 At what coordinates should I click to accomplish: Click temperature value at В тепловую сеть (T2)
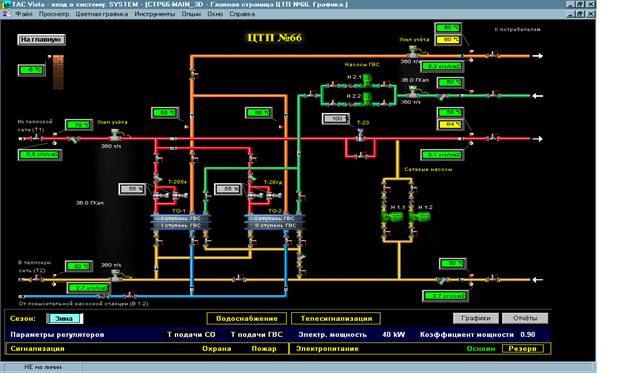coord(79,266)
